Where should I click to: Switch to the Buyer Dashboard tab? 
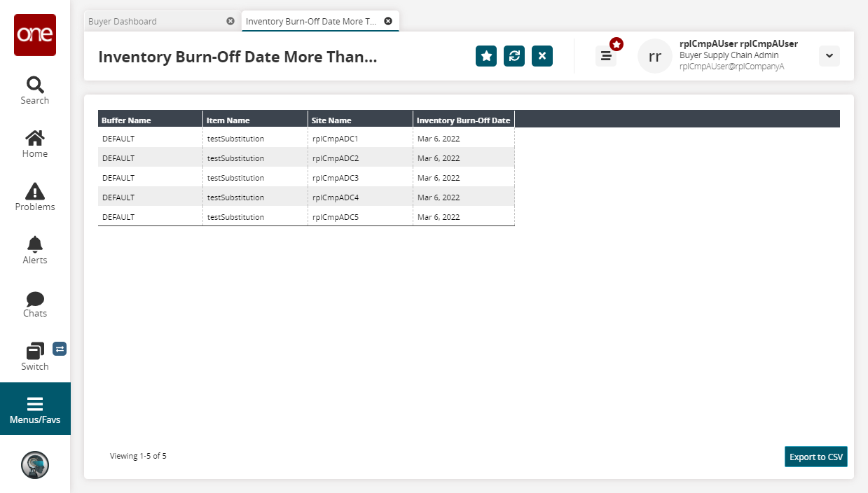154,22
